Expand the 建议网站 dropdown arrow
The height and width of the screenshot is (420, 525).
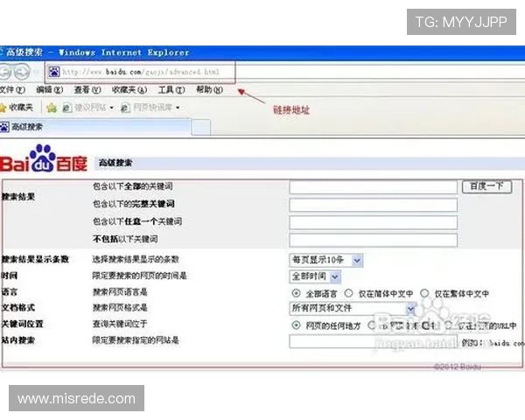coord(111,108)
